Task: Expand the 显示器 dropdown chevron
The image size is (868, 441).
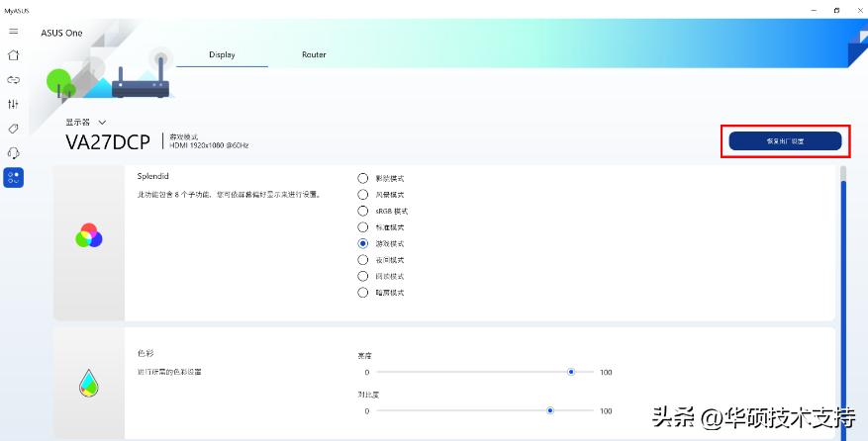Action: (102, 123)
